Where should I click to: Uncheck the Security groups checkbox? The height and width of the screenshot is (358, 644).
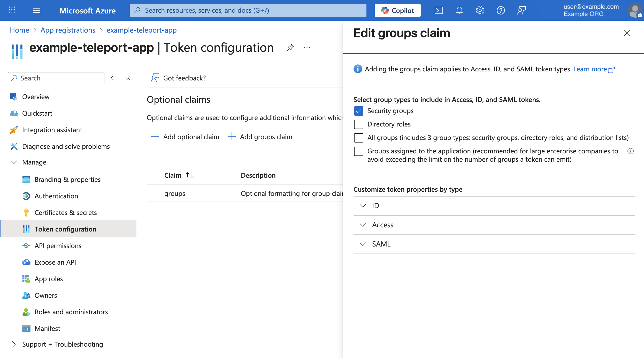coord(358,111)
